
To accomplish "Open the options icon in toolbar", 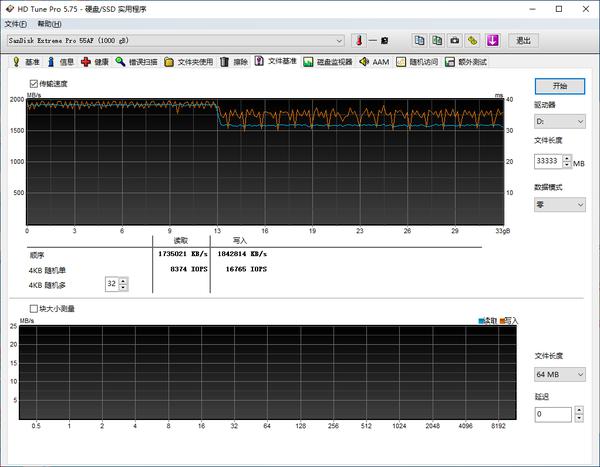I will 472,41.
